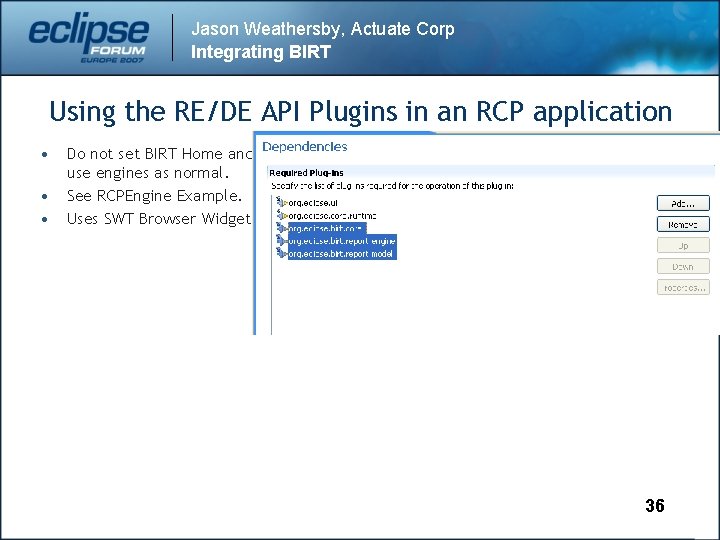The image size is (720, 540).
Task: Click the Dependencies page heading
Action: tap(304, 147)
